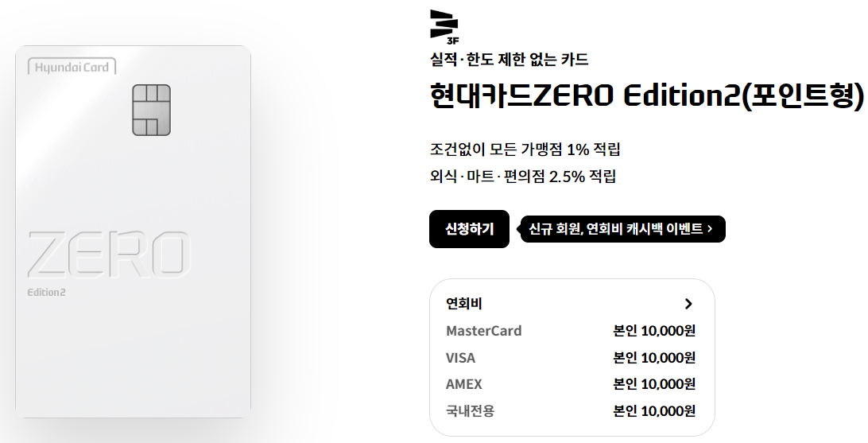Click the 신청하기 apply button
The width and height of the screenshot is (868, 443).
click(x=469, y=229)
